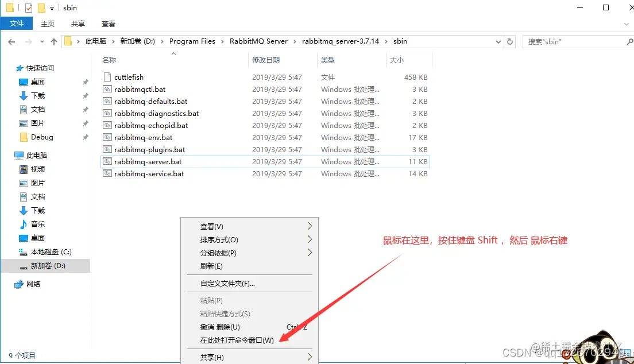The width and height of the screenshot is (634, 364).
Task: Select rabbitmq-echopid.bat file icon
Action: (107, 125)
